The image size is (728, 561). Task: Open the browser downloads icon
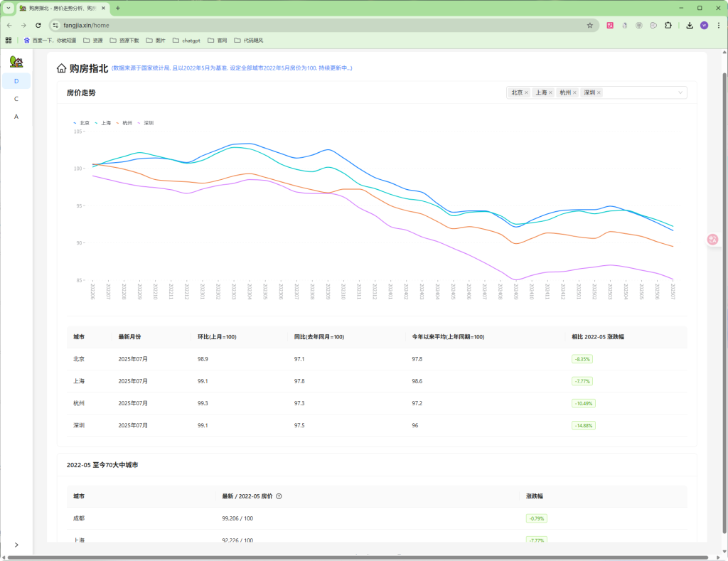tap(689, 25)
